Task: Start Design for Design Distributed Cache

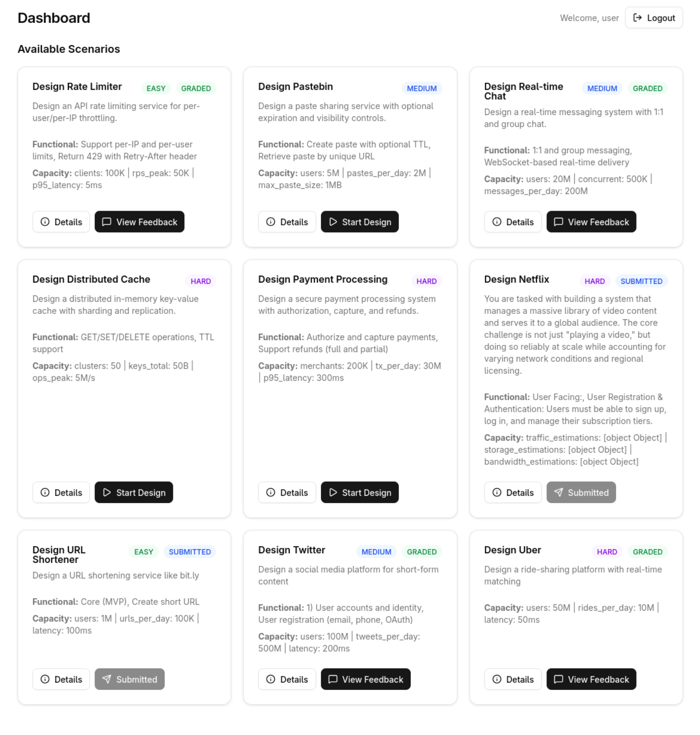Action: pyautogui.click(x=134, y=493)
